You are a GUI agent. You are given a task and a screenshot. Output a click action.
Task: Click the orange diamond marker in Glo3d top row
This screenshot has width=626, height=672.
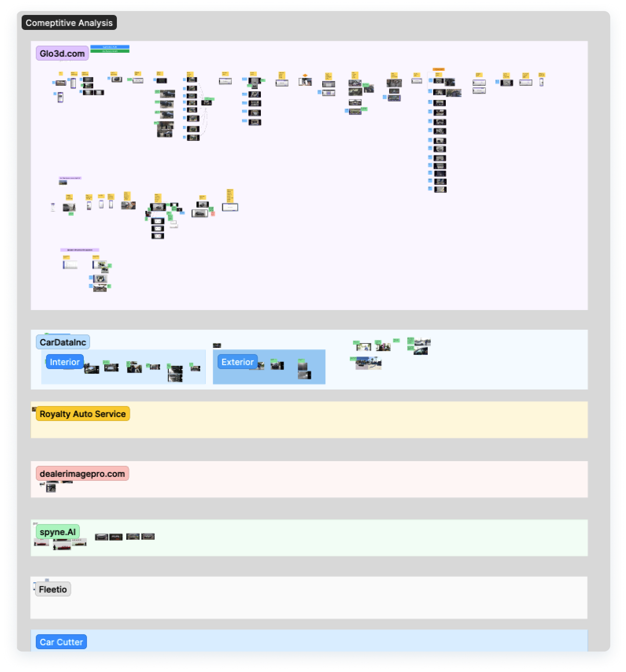tap(305, 75)
